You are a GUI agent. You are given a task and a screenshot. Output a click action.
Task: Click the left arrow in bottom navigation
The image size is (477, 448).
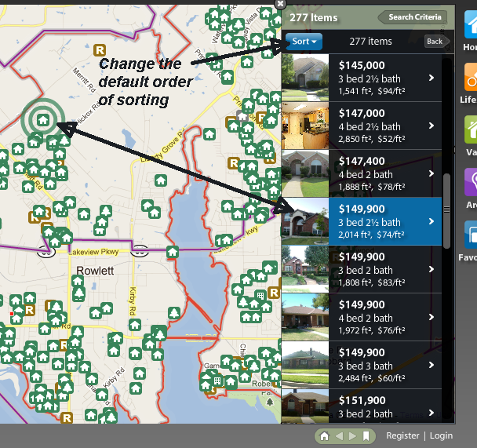point(339,435)
